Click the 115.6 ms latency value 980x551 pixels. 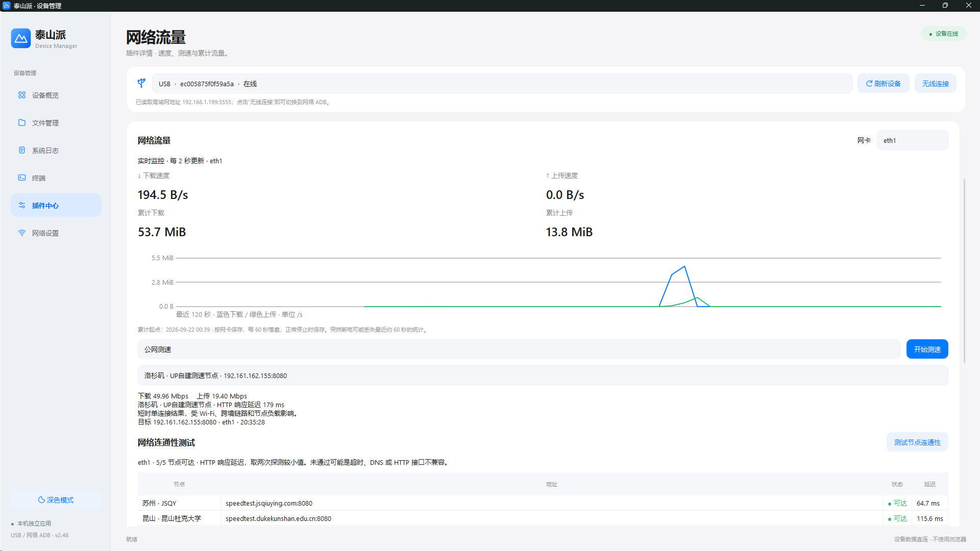[x=929, y=518]
